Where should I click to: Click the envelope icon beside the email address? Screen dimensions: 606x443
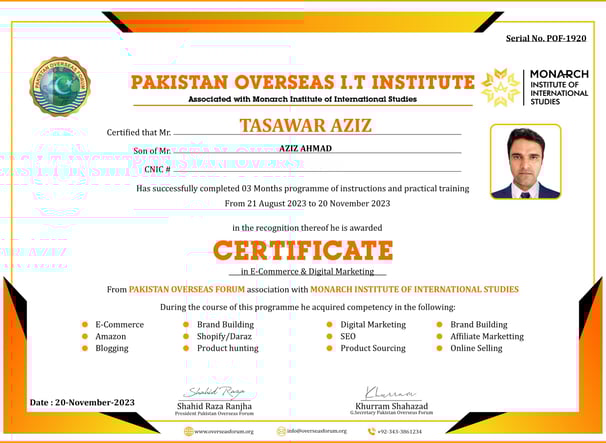coord(281,431)
